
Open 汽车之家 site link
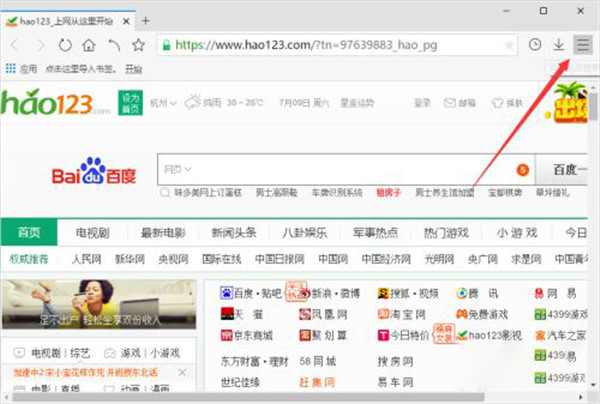(x=561, y=336)
